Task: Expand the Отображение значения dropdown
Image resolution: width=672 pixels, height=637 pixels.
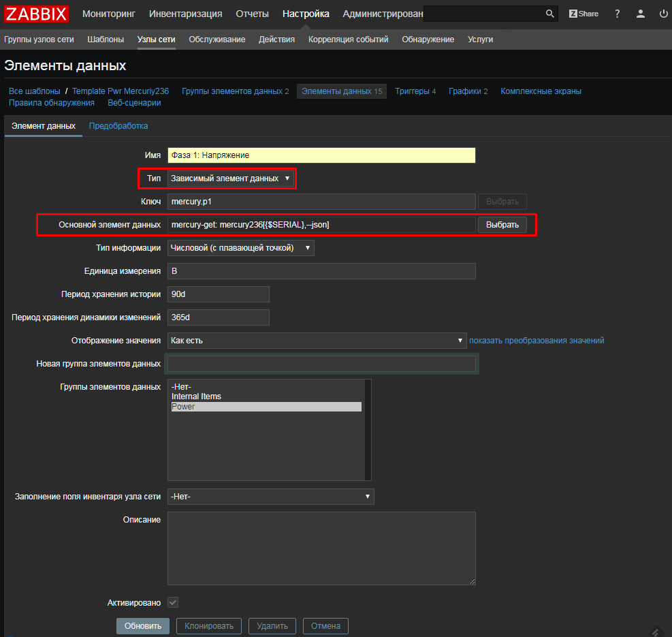Action: pos(317,341)
